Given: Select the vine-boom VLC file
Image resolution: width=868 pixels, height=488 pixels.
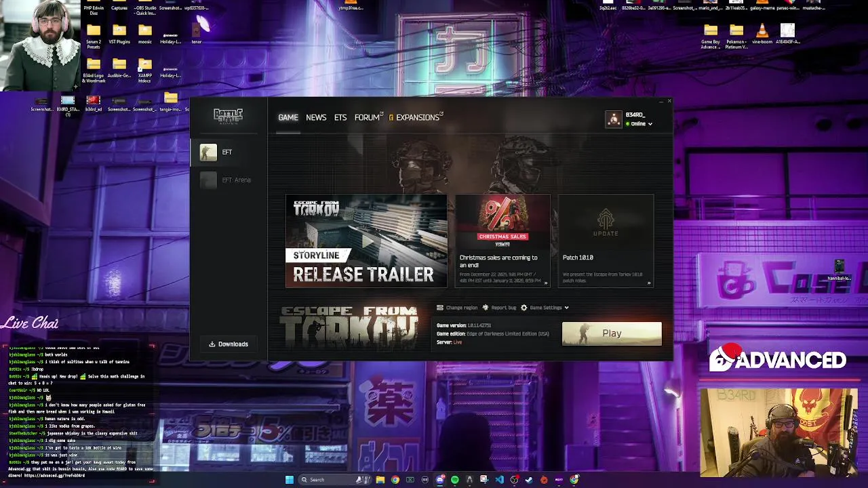Looking at the screenshot, I should point(762,34).
